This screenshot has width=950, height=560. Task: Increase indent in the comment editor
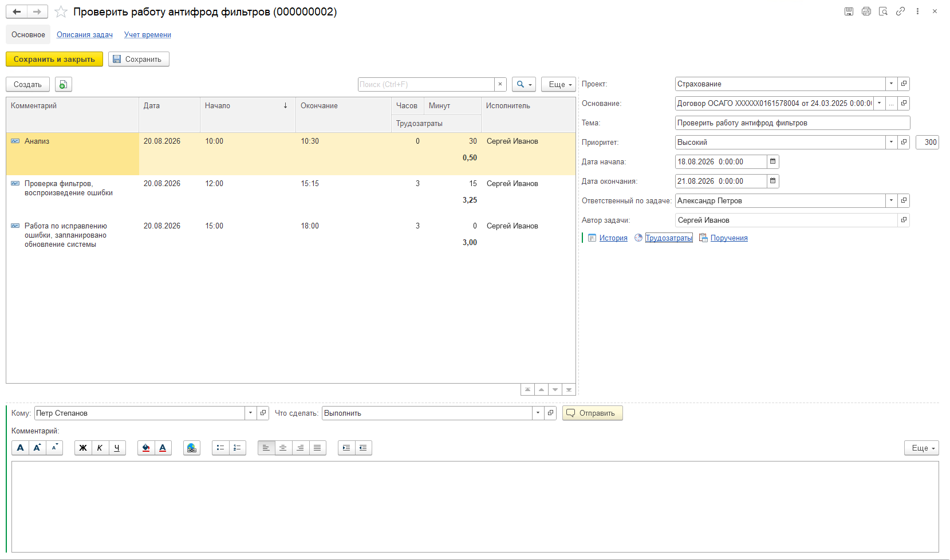click(x=346, y=448)
